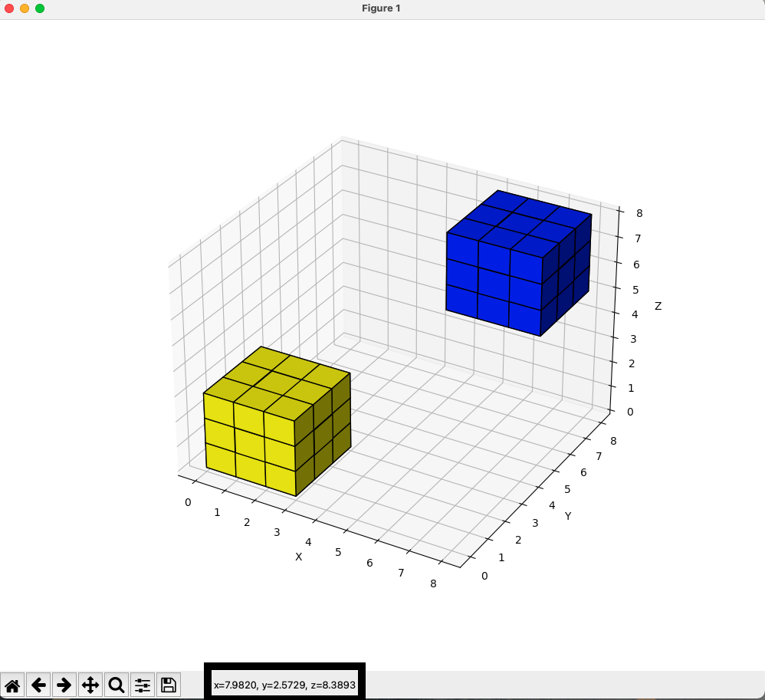Minimize the Figure 1 window
Viewport: 765px width, 700px height.
25,8
